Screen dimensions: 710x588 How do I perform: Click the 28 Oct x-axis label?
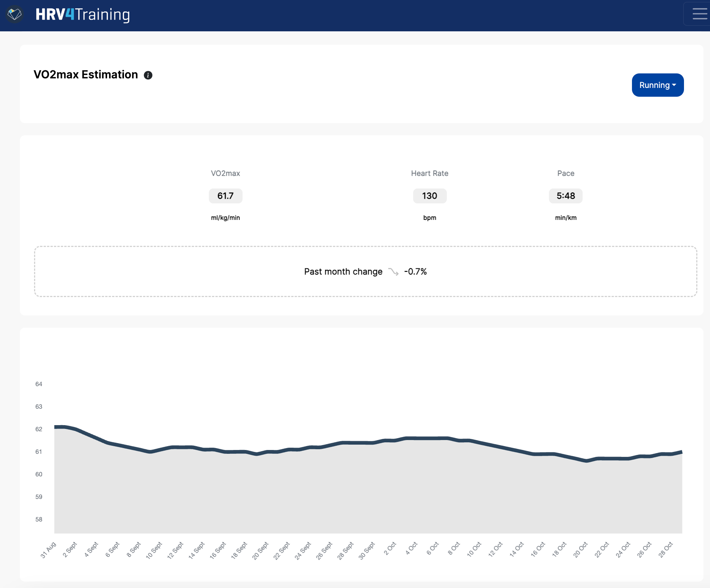(666, 549)
